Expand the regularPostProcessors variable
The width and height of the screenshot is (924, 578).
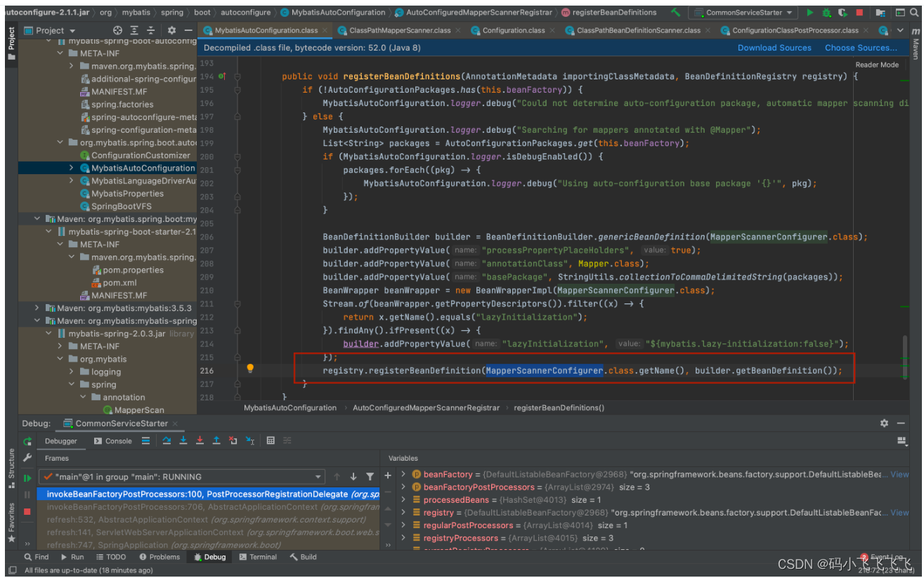pyautogui.click(x=403, y=525)
